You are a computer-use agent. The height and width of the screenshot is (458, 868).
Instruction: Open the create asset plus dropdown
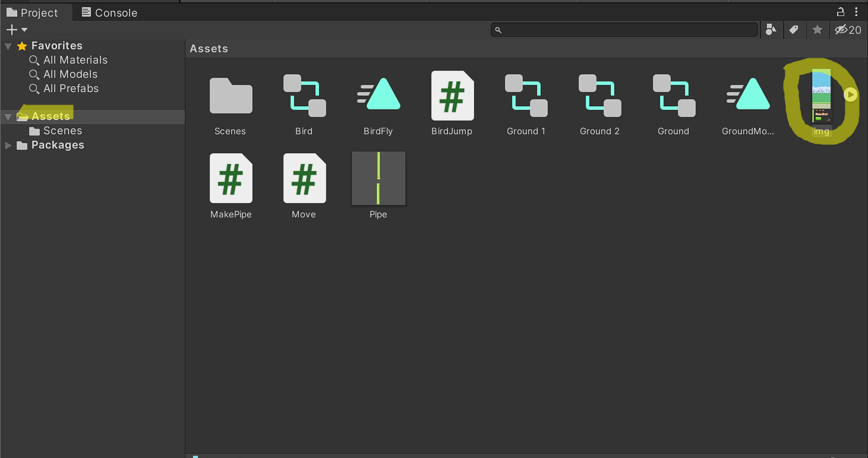(x=17, y=30)
